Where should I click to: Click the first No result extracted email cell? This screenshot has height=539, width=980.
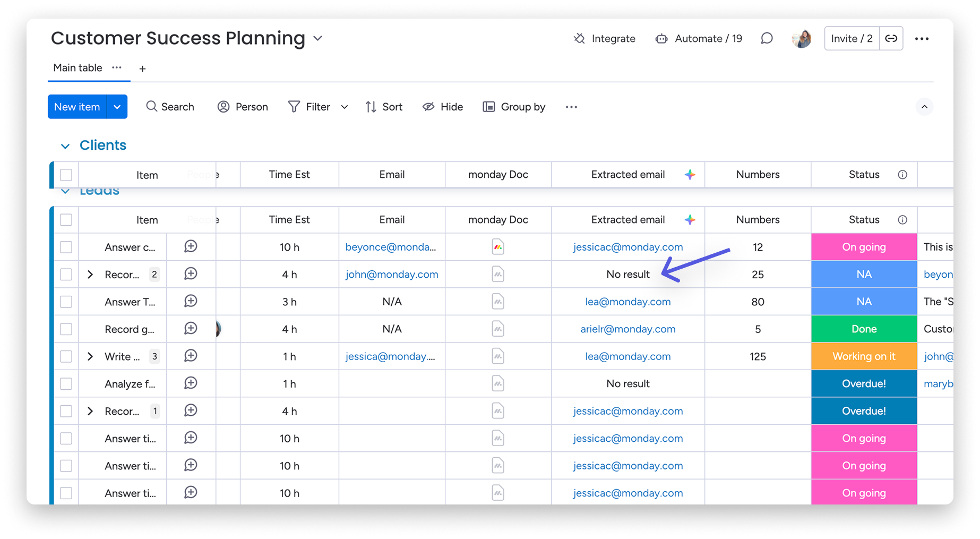628,275
